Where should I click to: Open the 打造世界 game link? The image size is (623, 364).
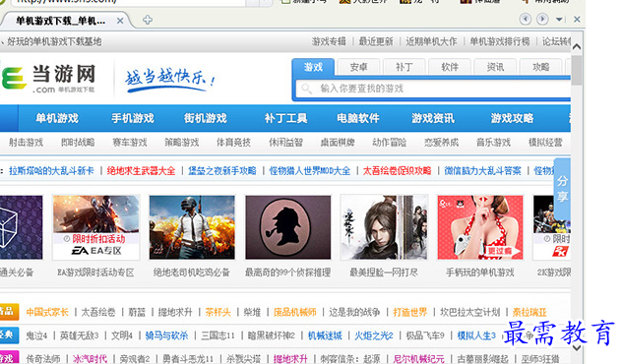click(410, 313)
